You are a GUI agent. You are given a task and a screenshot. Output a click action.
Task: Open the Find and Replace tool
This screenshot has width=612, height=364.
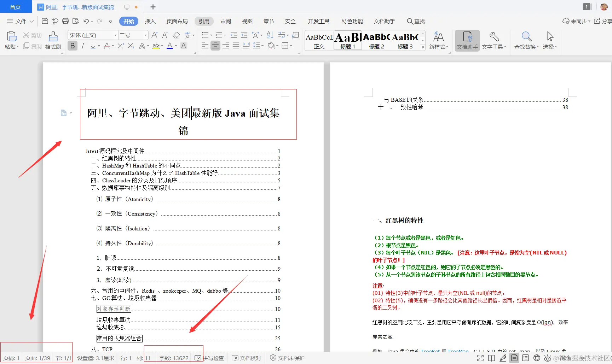click(526, 40)
